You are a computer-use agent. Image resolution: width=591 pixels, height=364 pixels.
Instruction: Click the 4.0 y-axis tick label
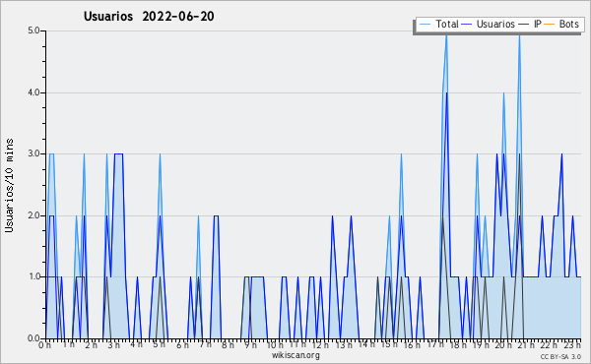(33, 92)
